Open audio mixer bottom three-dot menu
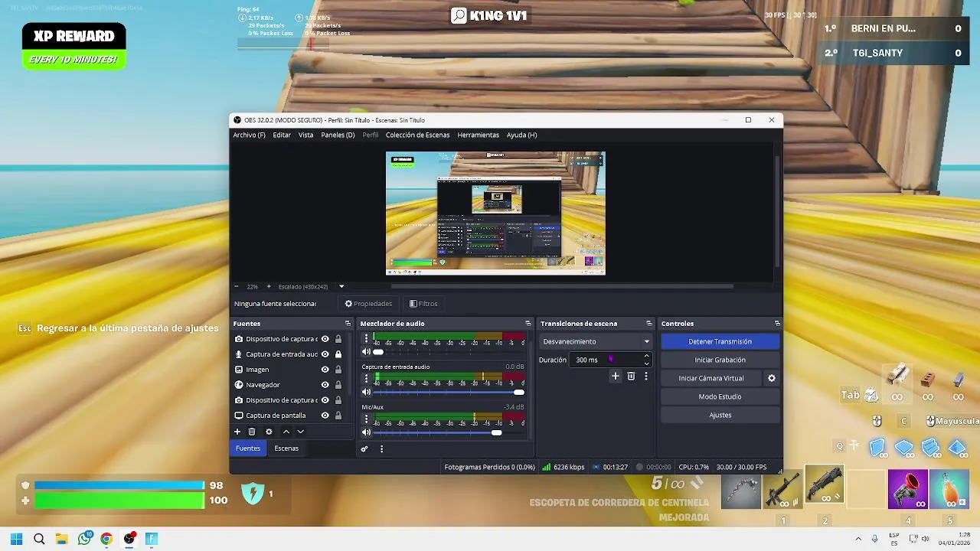This screenshot has width=980, height=551. 381,449
